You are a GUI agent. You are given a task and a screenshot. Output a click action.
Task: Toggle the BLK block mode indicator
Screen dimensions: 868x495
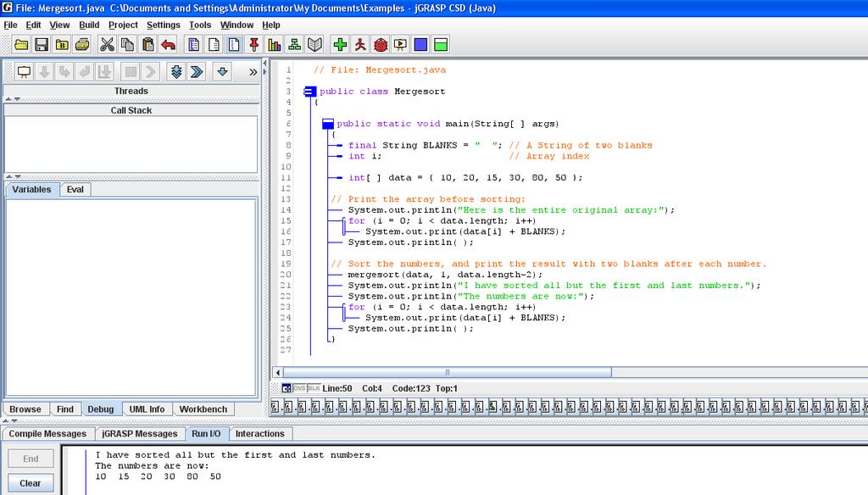pos(314,388)
